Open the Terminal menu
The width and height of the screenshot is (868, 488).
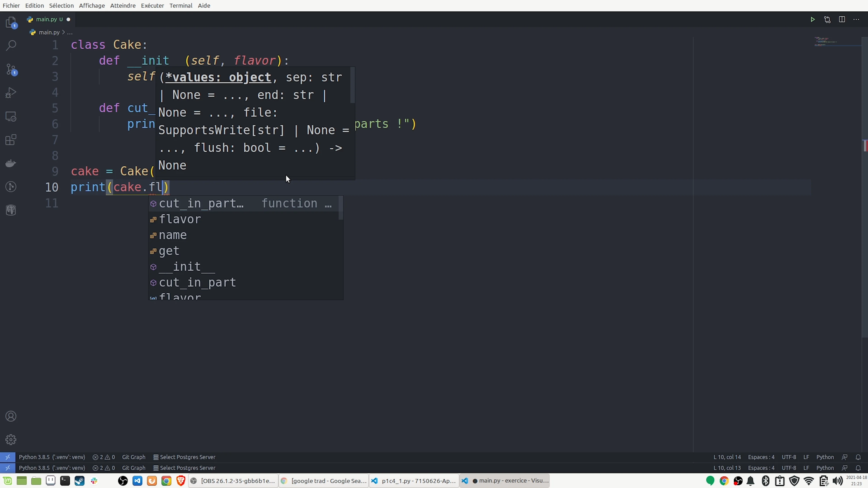click(181, 5)
